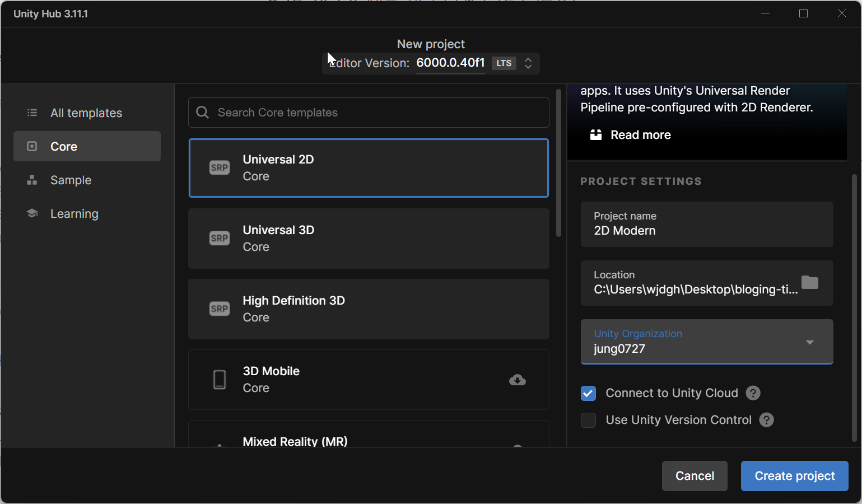Enable the Use Unity Version Control checkbox

point(589,420)
